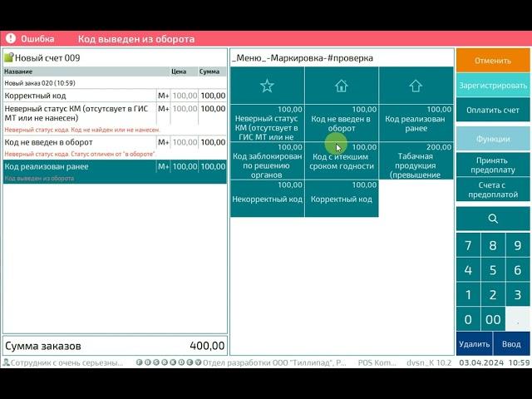Viewport: 532px width, 399px height.
Task: Add Корректный код menu tile
Action: (x=342, y=199)
